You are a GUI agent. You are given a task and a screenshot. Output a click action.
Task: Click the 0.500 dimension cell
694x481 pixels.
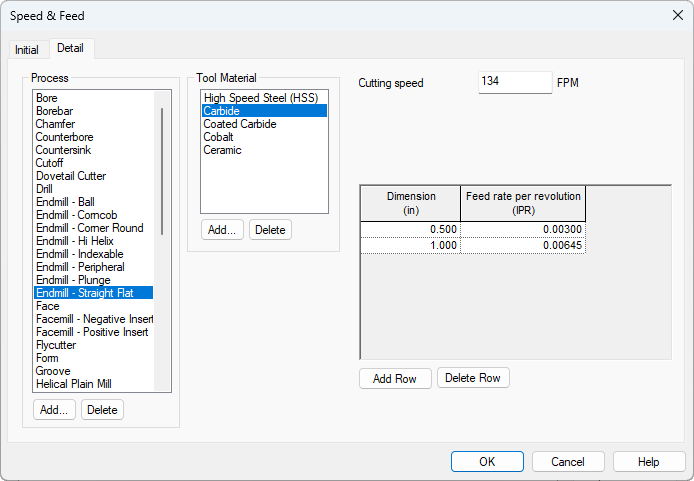(x=410, y=229)
